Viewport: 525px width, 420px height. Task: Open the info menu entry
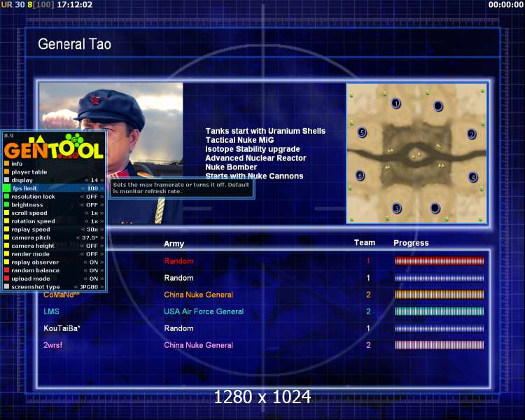[x=17, y=164]
